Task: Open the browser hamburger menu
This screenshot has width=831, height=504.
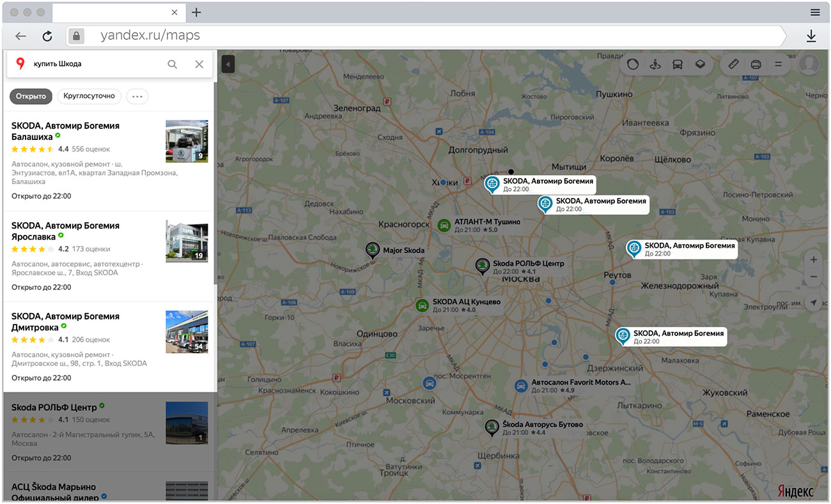Action: [815, 12]
